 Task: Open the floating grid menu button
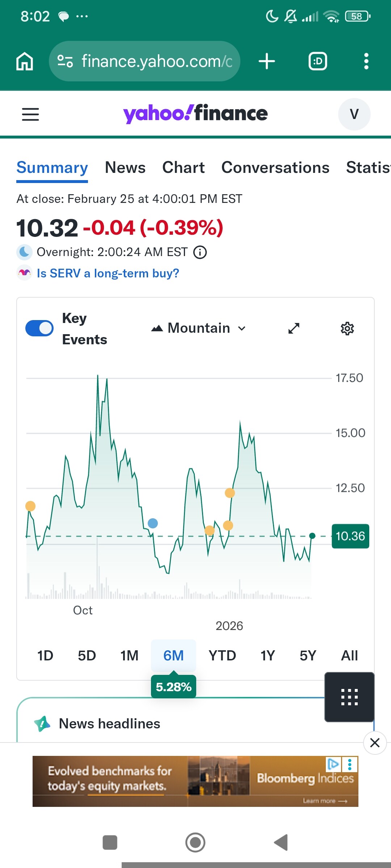pyautogui.click(x=349, y=697)
